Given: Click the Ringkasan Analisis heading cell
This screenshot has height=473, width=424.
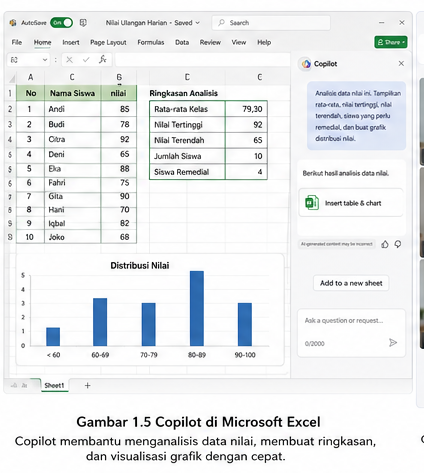Looking at the screenshot, I should coord(183,93).
